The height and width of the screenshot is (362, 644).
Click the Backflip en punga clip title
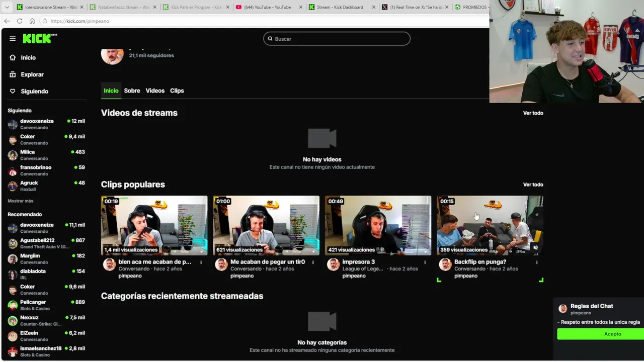coord(480,262)
